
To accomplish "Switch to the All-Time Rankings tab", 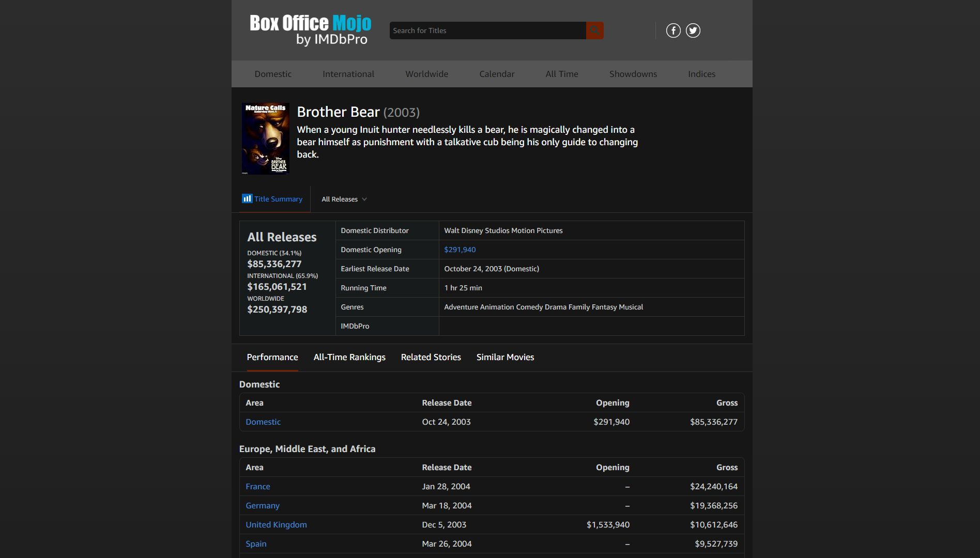I will click(x=349, y=357).
